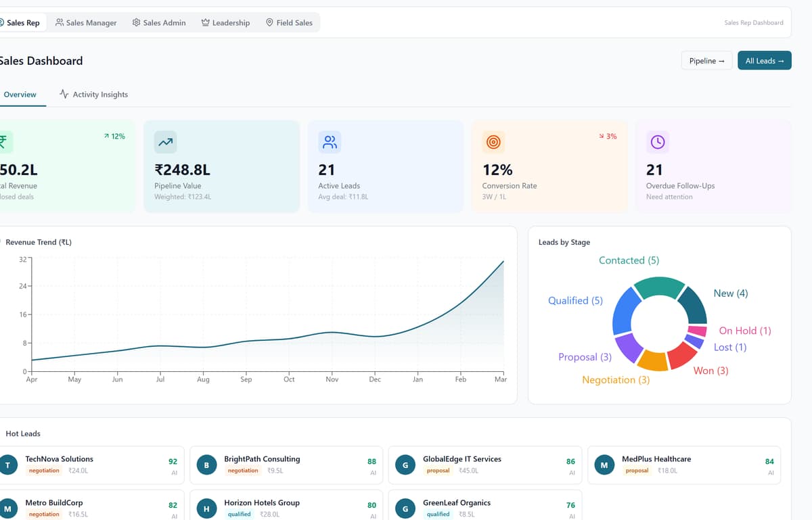Select the Qualified (5) donut segment label
Viewport: 812px width, 520px height.
(x=575, y=300)
